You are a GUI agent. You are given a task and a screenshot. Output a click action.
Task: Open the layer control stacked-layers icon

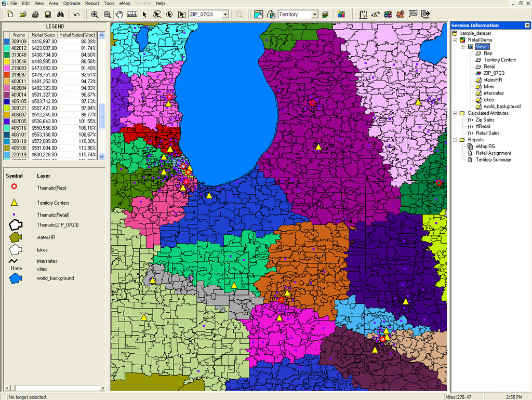click(x=325, y=14)
